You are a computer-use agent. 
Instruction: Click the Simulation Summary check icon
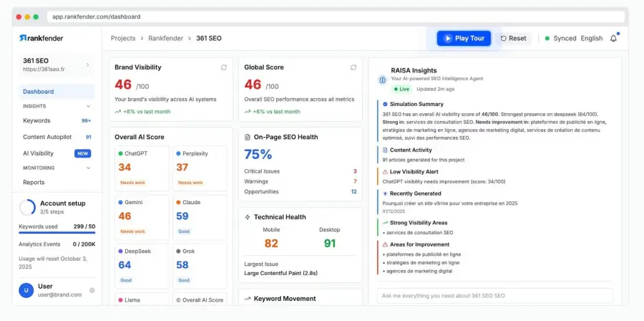coord(385,105)
